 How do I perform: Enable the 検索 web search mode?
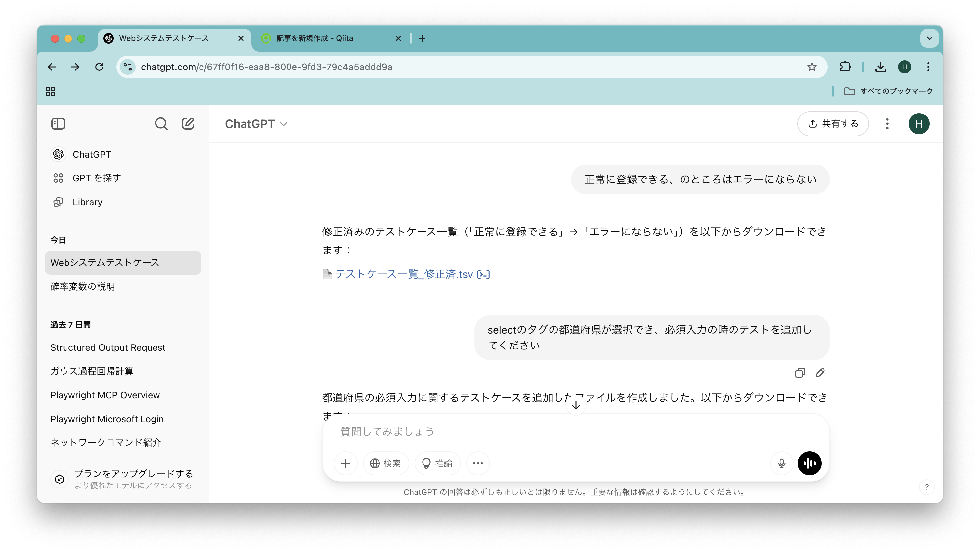pyautogui.click(x=385, y=463)
